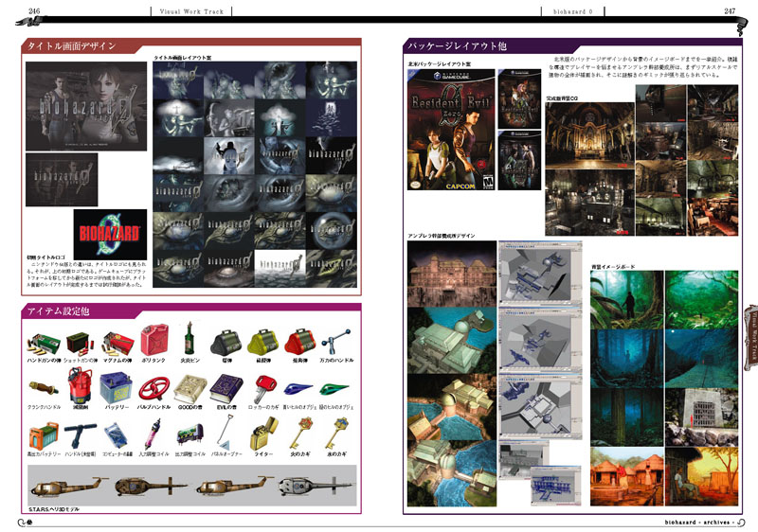The width and height of the screenshot is (758, 532).
Task: Click the white GOOD book item
Action: [x=190, y=389]
